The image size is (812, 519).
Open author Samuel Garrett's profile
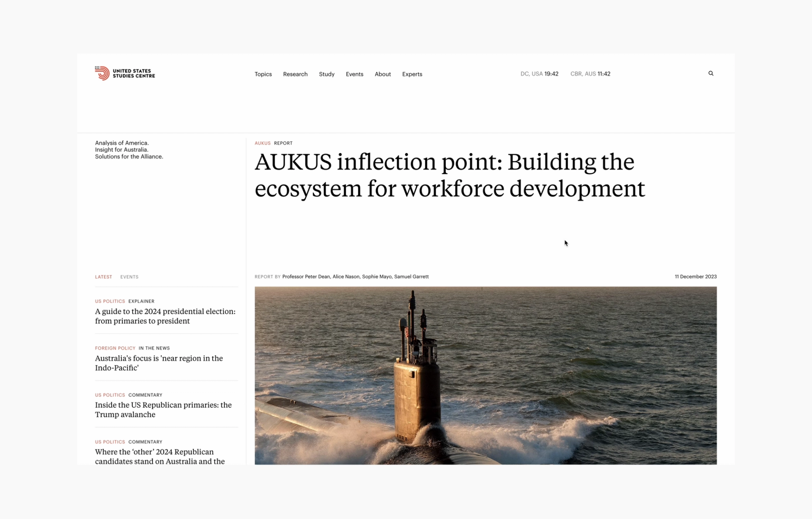pyautogui.click(x=411, y=277)
